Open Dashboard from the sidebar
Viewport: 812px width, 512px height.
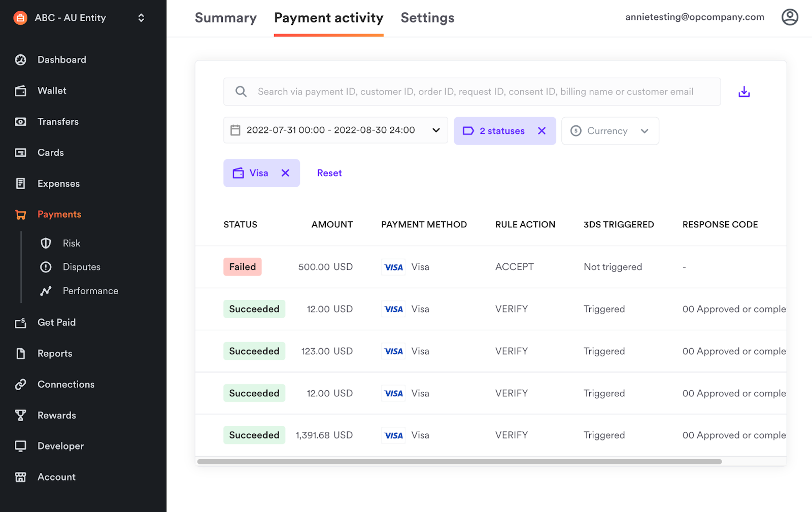(x=61, y=60)
